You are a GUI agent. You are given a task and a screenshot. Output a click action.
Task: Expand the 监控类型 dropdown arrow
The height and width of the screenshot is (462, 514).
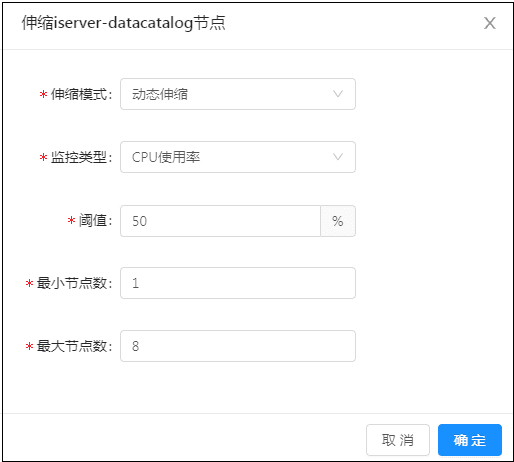click(x=338, y=157)
